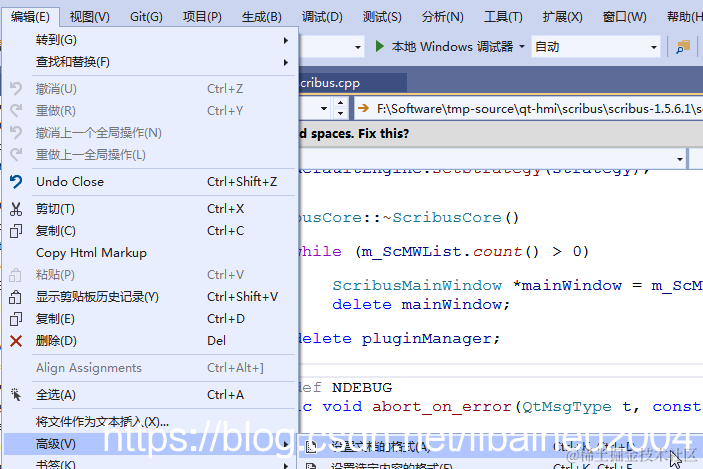Viewport: 703px width, 469px height.
Task: Open the configuration dropdown left of debugger
Action: pos(357,47)
